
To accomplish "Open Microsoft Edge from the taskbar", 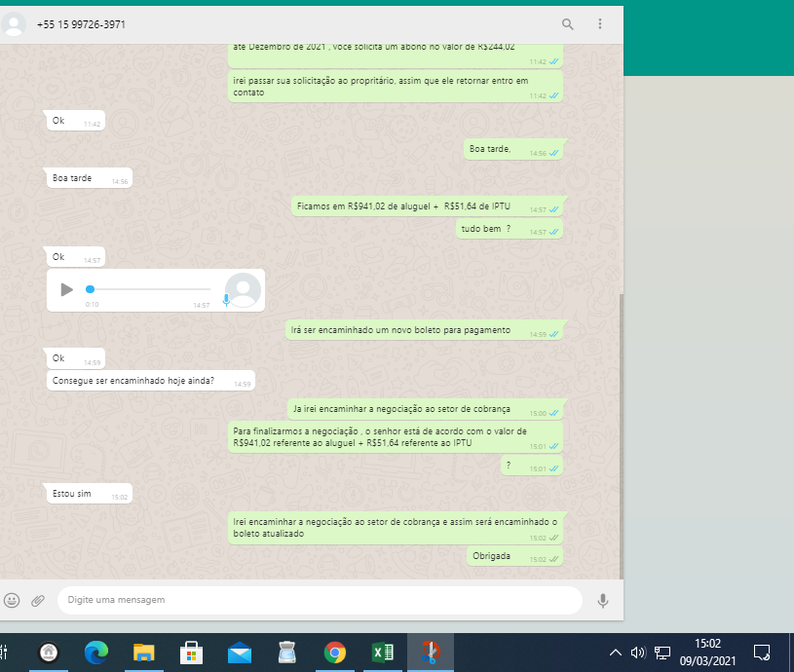I will point(95,653).
